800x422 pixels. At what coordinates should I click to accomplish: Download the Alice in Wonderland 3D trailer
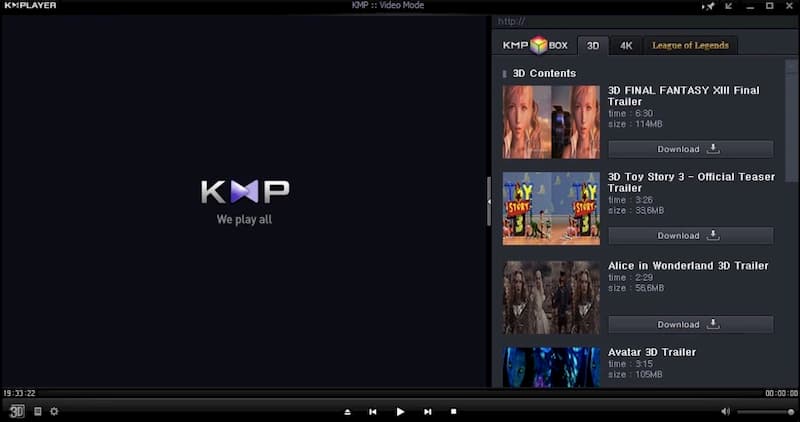pyautogui.click(x=691, y=325)
